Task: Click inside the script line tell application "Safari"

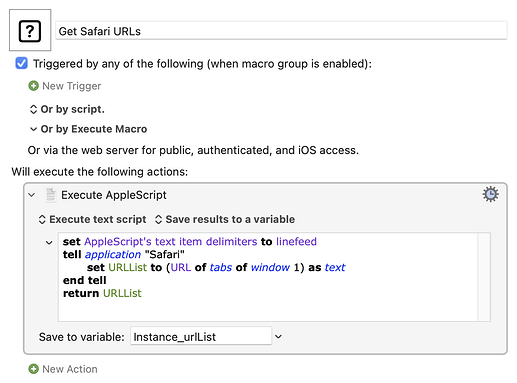Action: [x=124, y=255]
